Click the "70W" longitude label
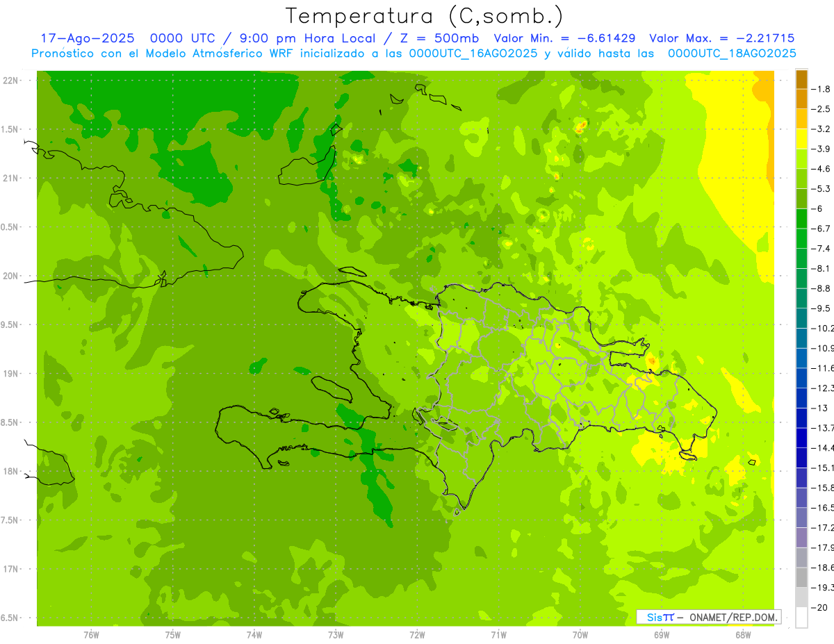Screen dimensions: 834x644 coord(580,635)
